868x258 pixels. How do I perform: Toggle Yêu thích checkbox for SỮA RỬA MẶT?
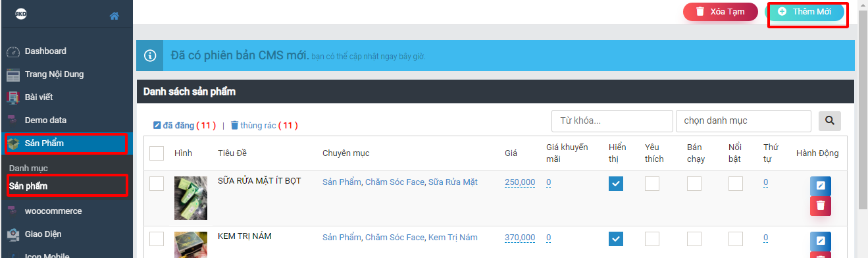(x=652, y=184)
